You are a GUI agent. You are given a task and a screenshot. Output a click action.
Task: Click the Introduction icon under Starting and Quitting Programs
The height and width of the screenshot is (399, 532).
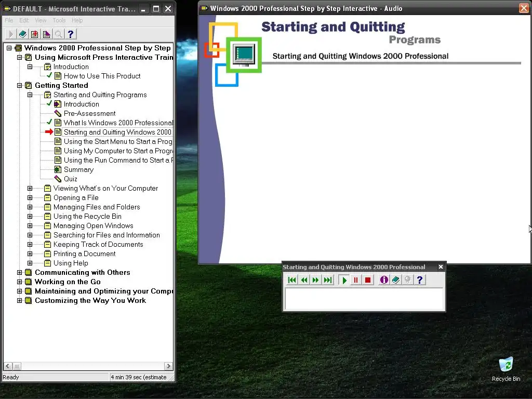(58, 104)
